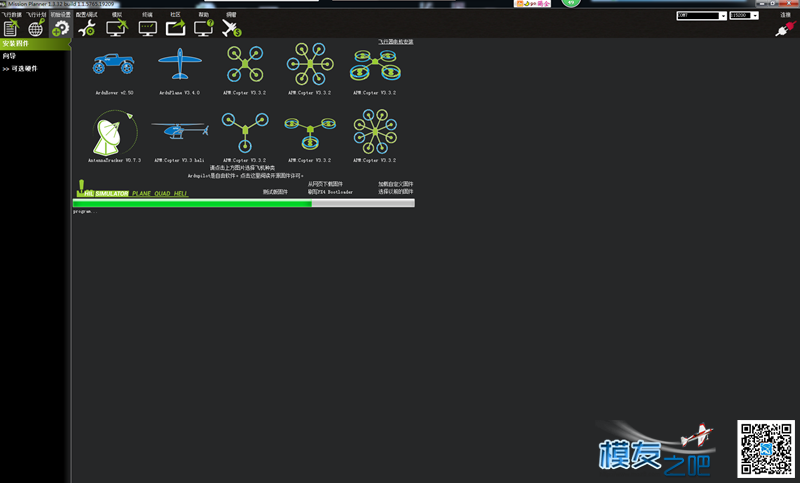Choose the ArduRover truck firmware picture
The width and height of the screenshot is (800, 483).
[x=114, y=64]
